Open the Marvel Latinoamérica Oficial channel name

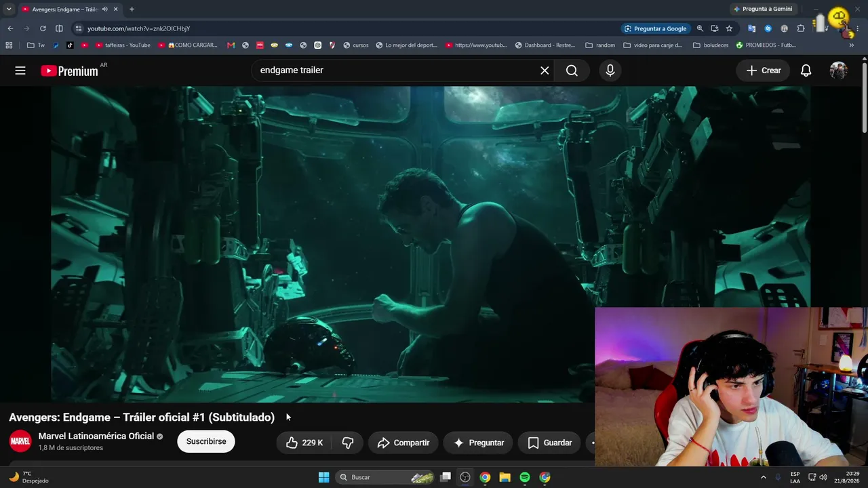click(x=96, y=436)
